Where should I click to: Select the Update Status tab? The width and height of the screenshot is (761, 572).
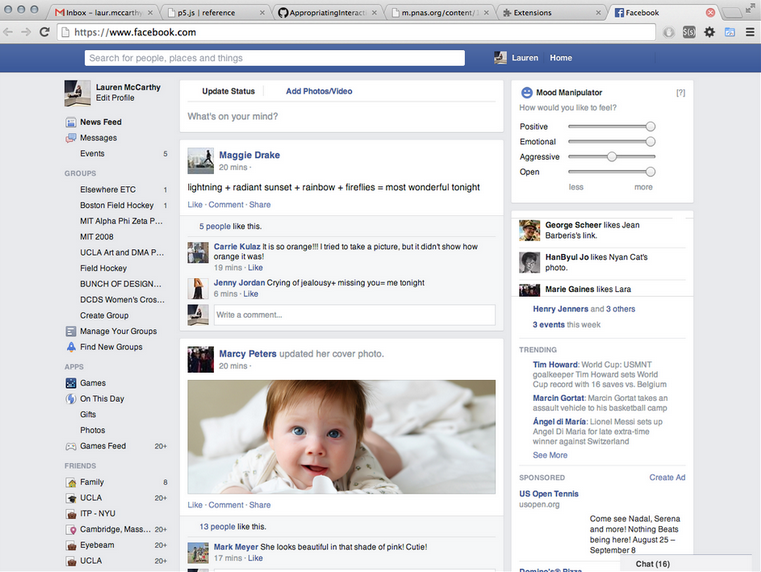pyautogui.click(x=228, y=91)
